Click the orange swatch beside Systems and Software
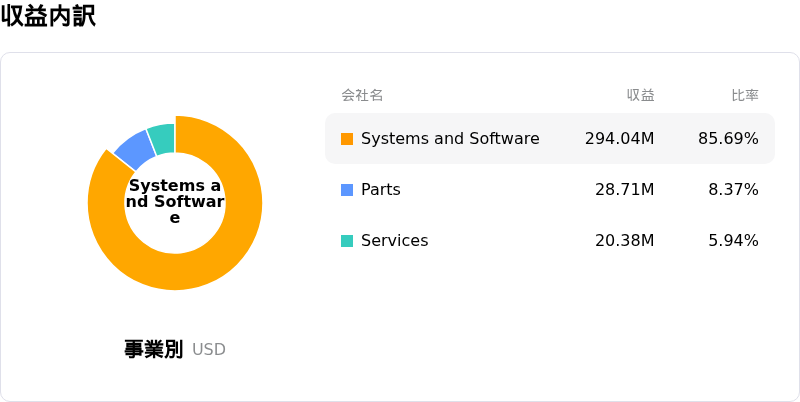800x402 pixels. [x=347, y=139]
